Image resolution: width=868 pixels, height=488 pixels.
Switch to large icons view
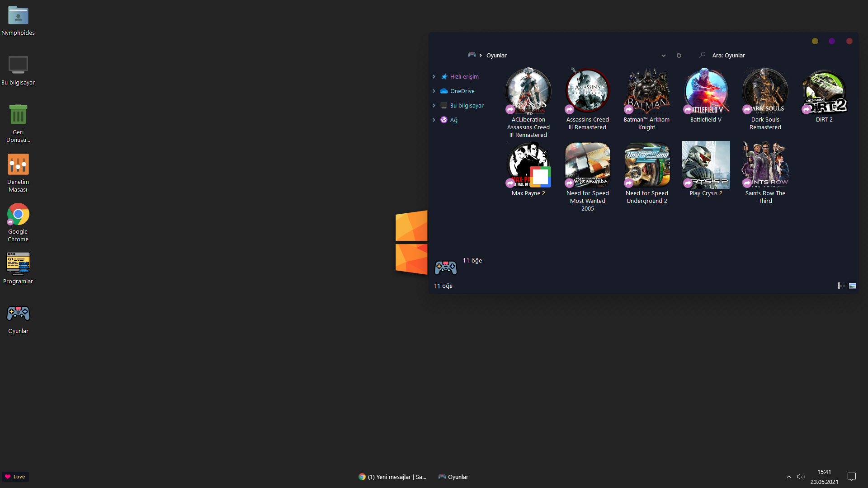(853, 286)
